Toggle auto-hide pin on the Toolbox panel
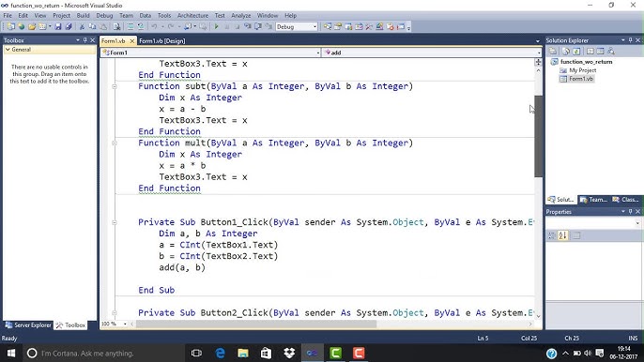Screen dimensions: 644x362 85,40
